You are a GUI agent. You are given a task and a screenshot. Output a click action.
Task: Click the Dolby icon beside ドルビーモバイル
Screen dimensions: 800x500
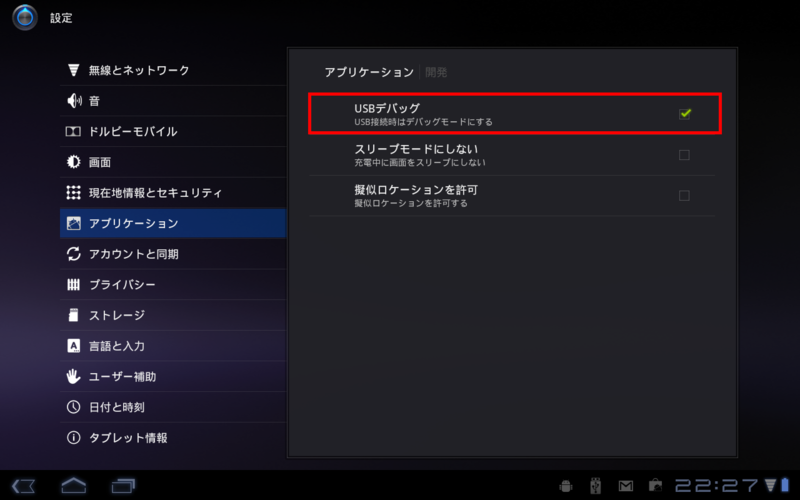click(x=73, y=132)
